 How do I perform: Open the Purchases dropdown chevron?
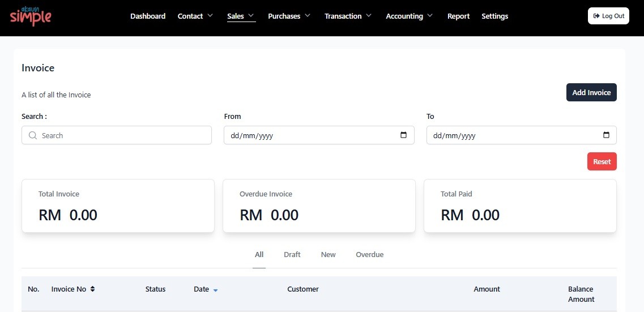(307, 16)
